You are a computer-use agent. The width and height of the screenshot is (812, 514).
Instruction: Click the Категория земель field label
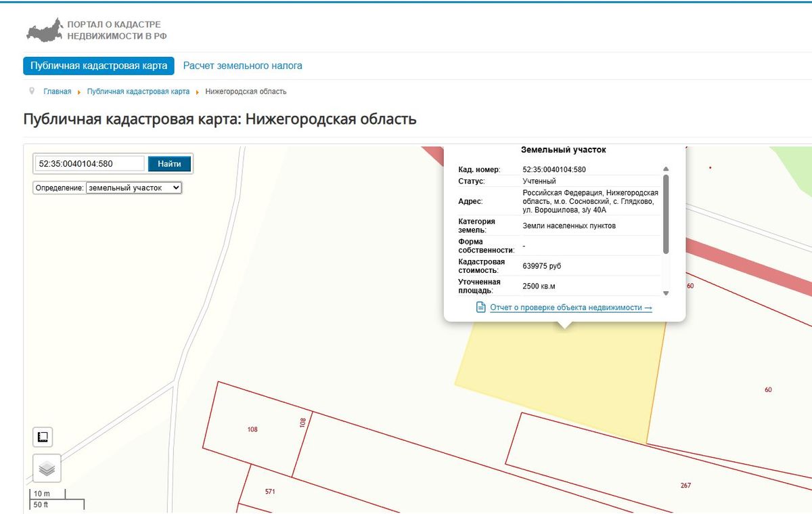tap(476, 226)
